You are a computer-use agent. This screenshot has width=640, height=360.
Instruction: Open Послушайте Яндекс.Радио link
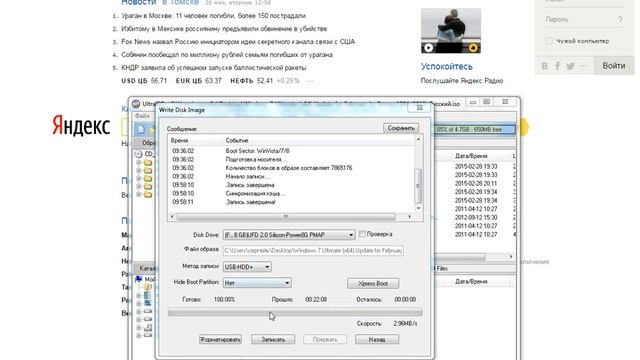[462, 81]
